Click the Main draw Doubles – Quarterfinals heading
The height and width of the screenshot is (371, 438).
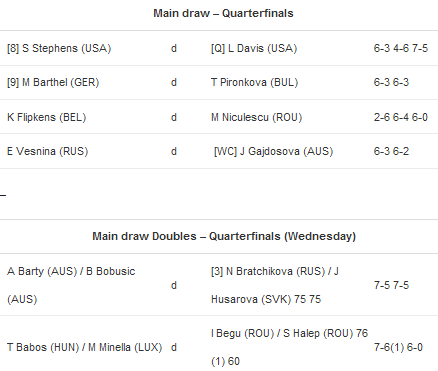pyautogui.click(x=224, y=236)
